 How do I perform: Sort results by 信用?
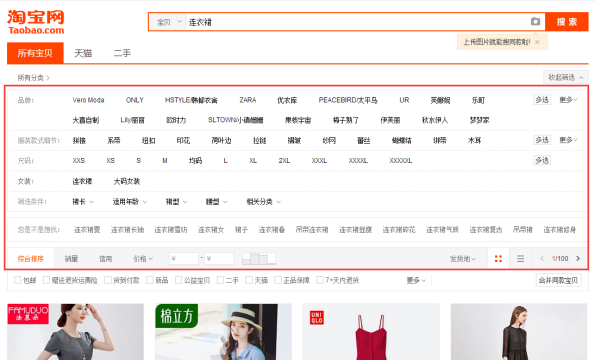(105, 259)
